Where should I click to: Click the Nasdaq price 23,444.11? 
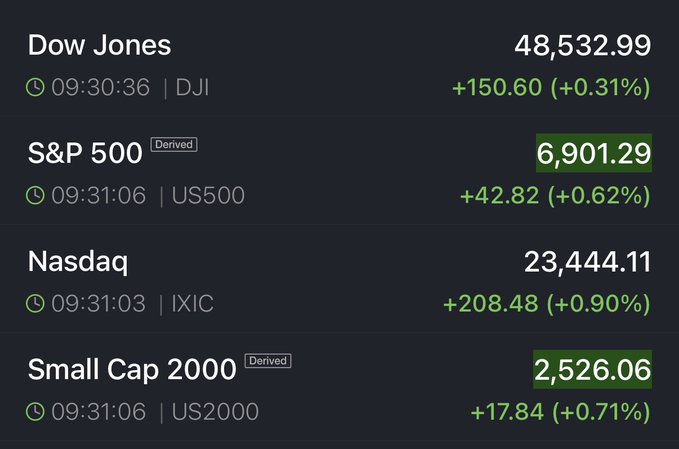[587, 262]
